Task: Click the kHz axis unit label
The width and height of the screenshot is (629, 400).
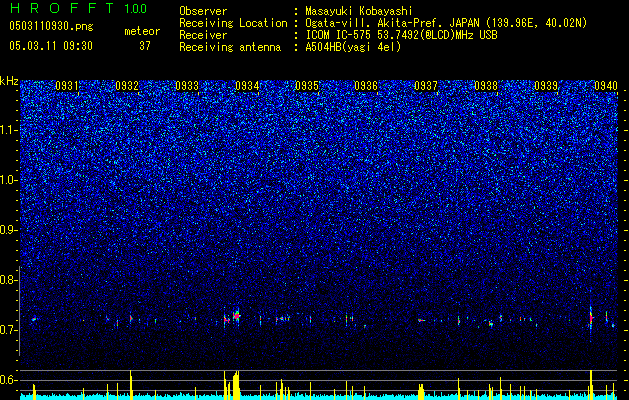Action: pos(9,81)
